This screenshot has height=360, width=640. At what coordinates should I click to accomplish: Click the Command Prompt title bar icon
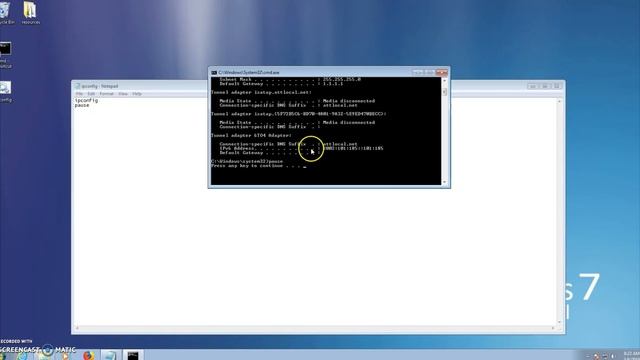point(214,73)
